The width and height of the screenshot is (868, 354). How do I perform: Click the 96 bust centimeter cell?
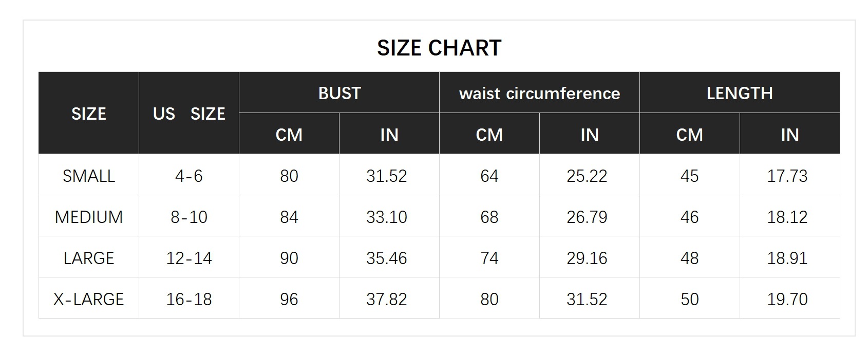point(289,299)
